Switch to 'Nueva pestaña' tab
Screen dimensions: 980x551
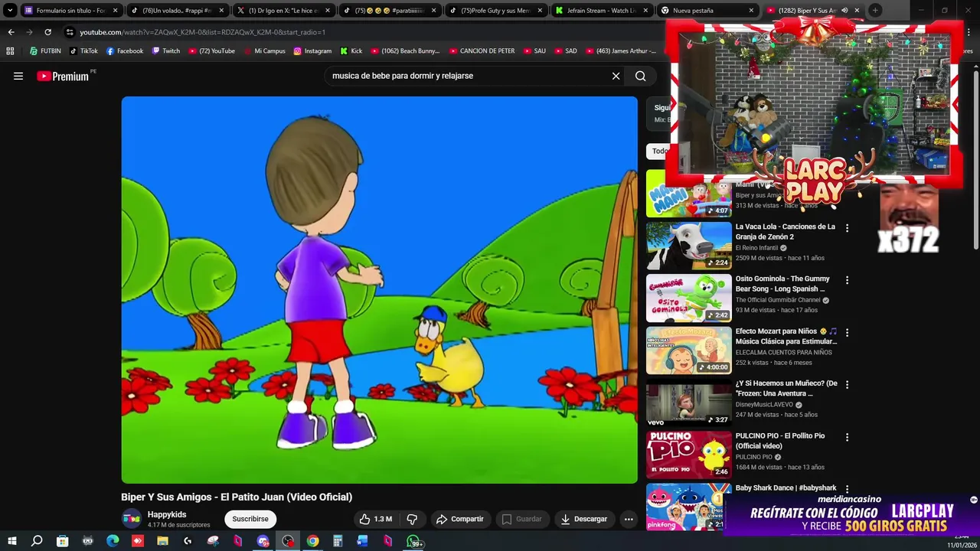click(707, 11)
